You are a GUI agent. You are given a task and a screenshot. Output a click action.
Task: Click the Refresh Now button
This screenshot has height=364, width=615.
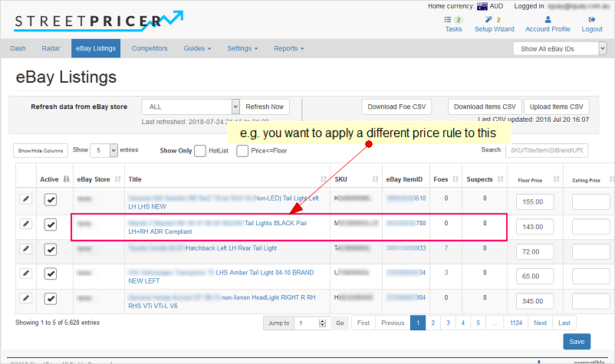click(x=264, y=107)
